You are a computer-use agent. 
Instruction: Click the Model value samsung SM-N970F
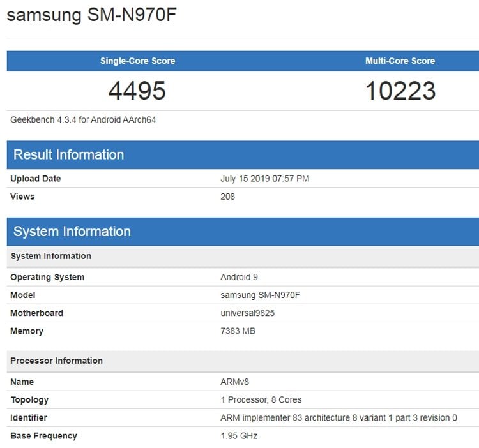click(x=261, y=295)
